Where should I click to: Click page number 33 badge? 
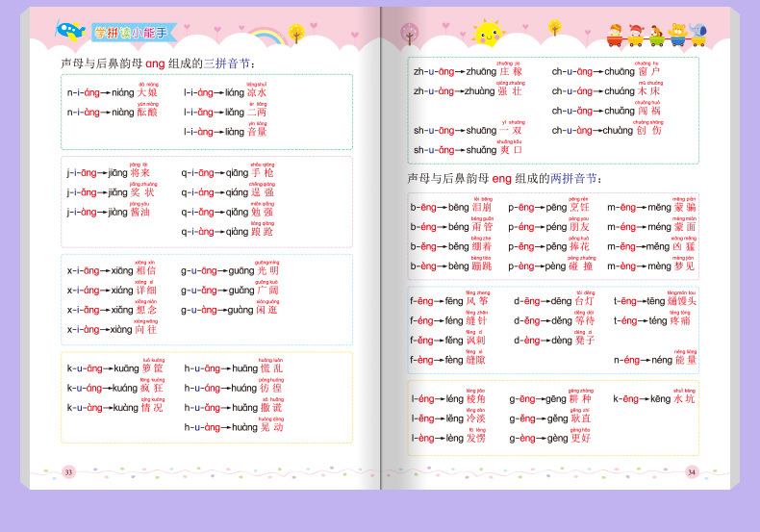click(68, 472)
